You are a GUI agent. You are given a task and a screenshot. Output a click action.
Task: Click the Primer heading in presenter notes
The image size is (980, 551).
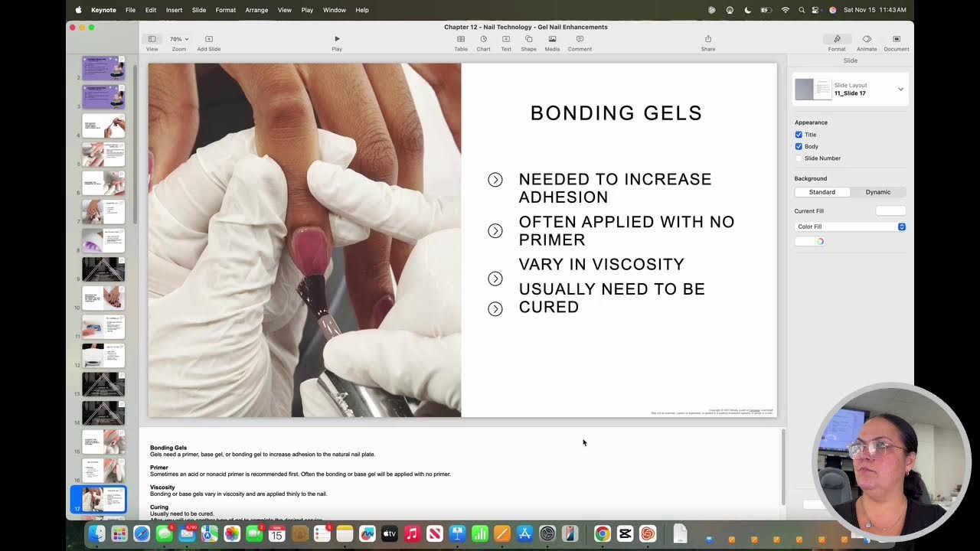[x=159, y=468]
